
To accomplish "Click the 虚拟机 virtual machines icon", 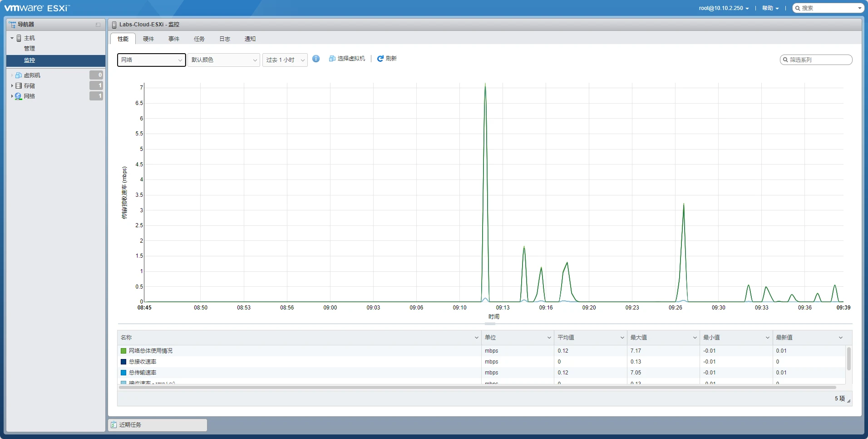I will (19, 75).
